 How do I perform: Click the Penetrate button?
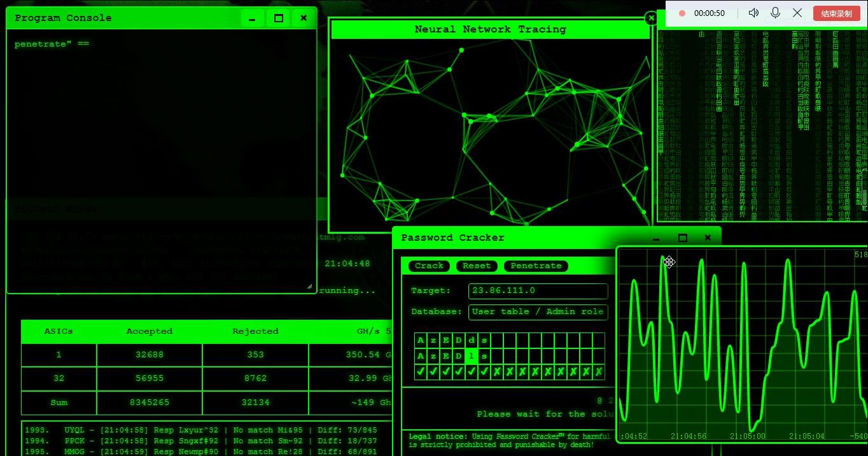click(536, 266)
